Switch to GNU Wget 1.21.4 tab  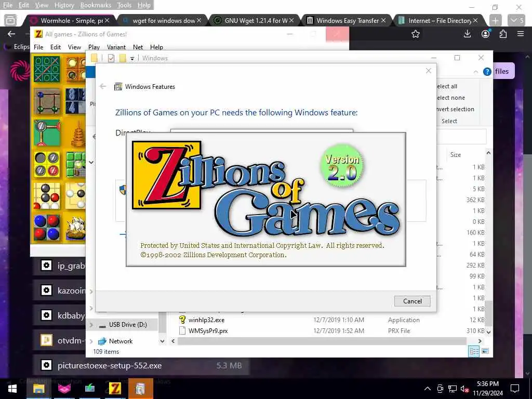(x=254, y=20)
